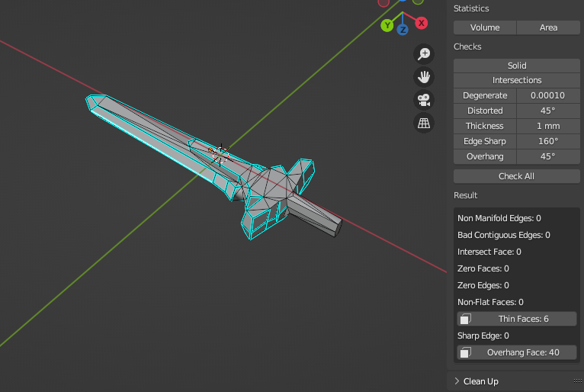584x392 pixels.
Task: Click the Y axis on navigation gizmo
Action: [x=387, y=25]
